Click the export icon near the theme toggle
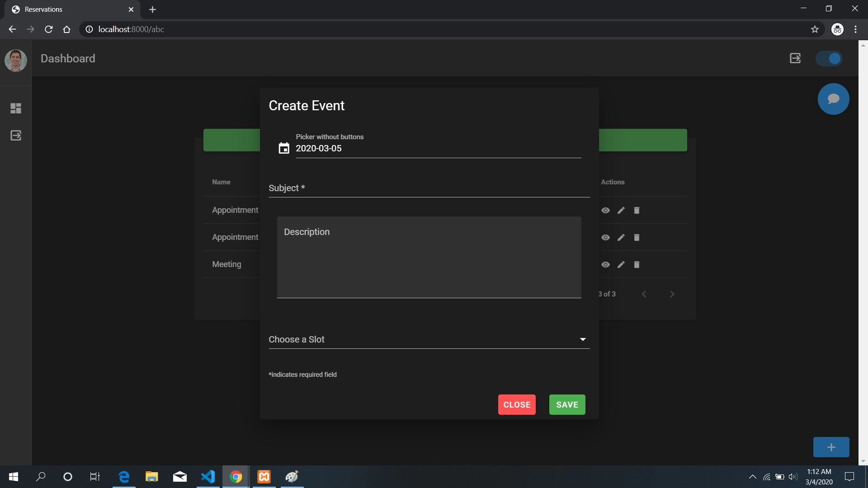This screenshot has width=868, height=488. tap(795, 58)
